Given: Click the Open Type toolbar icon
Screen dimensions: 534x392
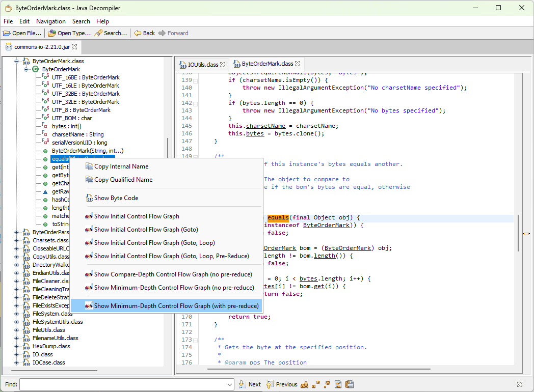Looking at the screenshot, I should [x=52, y=33].
